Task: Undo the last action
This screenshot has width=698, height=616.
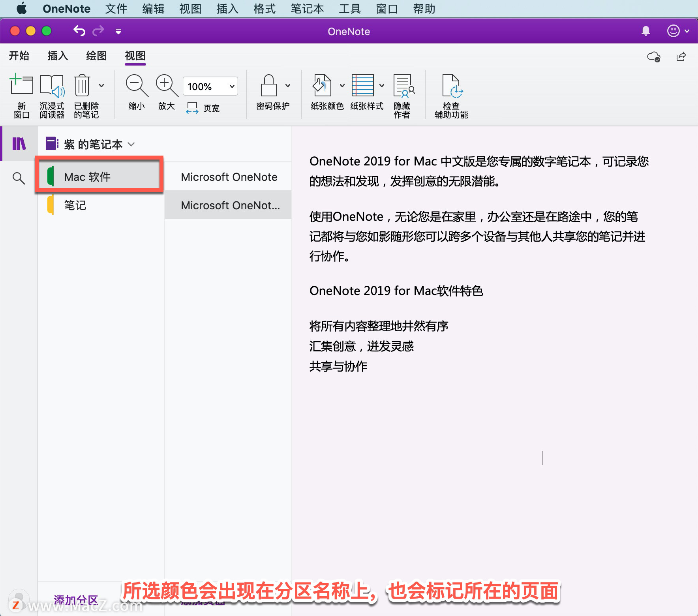Action: pos(79,31)
